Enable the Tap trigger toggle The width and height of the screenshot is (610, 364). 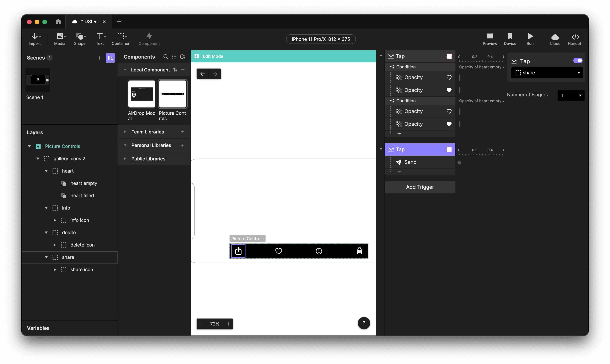[578, 60]
